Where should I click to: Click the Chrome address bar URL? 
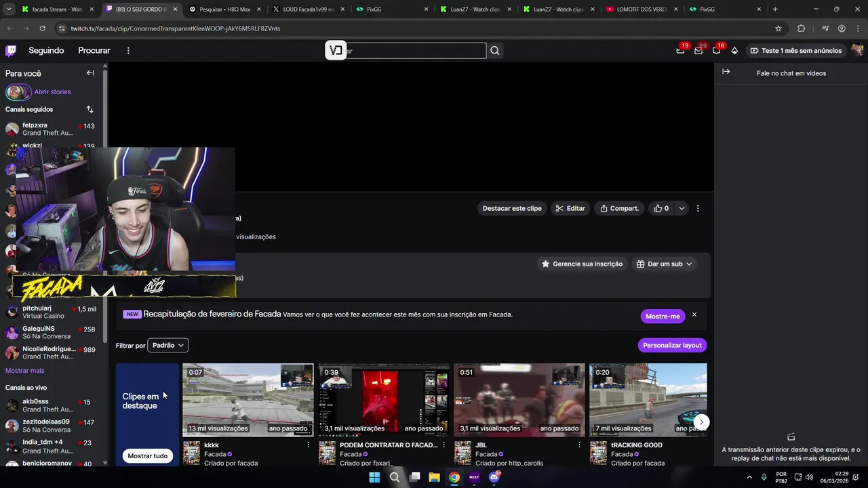tap(176, 28)
